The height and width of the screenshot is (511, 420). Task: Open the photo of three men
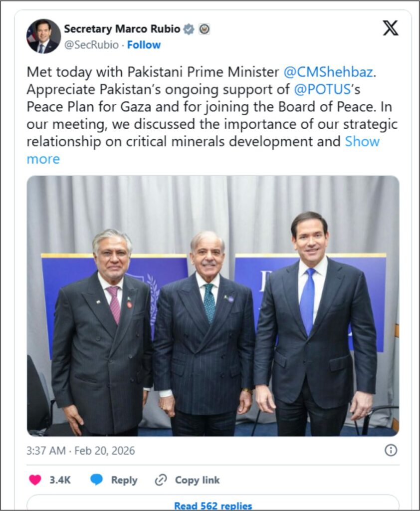[x=213, y=305]
